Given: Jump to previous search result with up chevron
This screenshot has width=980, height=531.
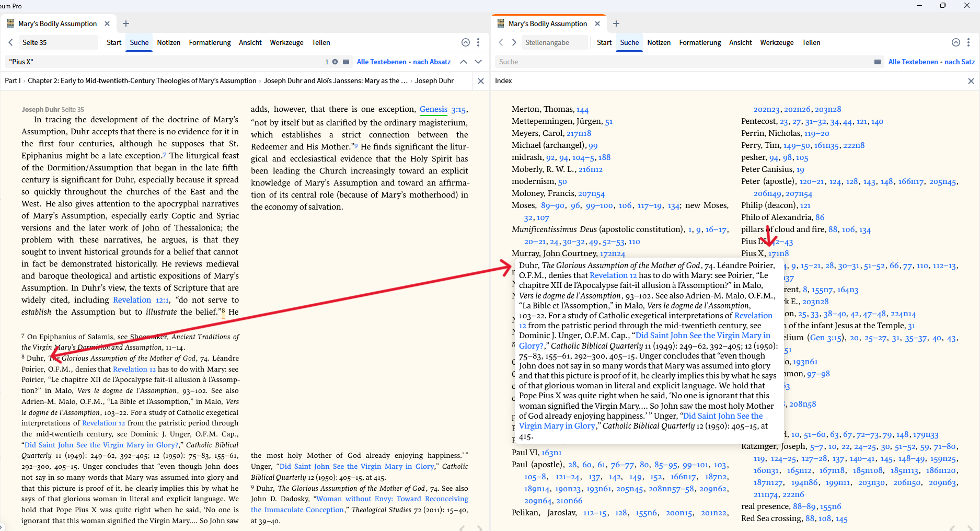Looking at the screenshot, I should coord(464,62).
